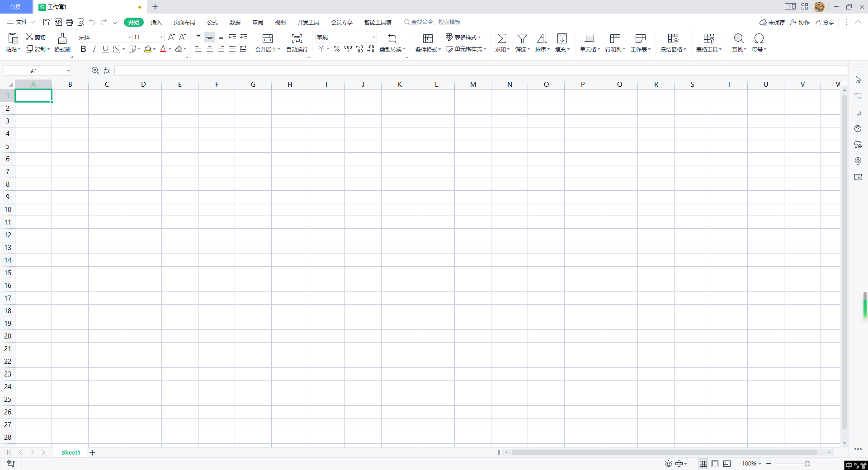The image size is (868, 470).
Task: Click the Undo arrow icon
Action: [x=92, y=22]
